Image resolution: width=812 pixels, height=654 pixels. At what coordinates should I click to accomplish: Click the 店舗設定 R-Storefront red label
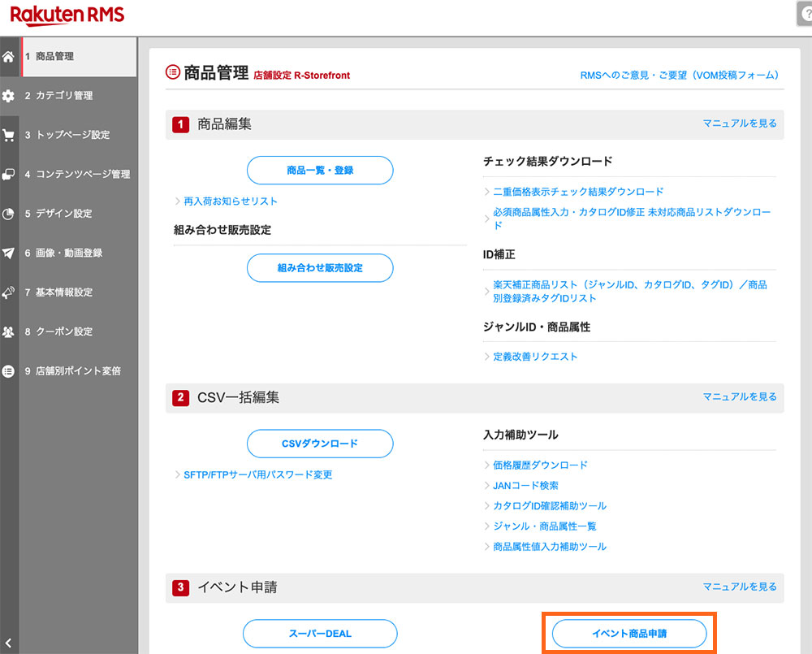(x=301, y=76)
